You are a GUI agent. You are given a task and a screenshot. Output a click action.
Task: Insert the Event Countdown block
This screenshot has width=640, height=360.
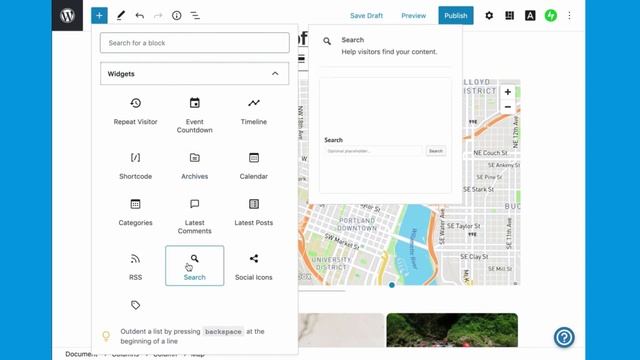pyautogui.click(x=195, y=115)
